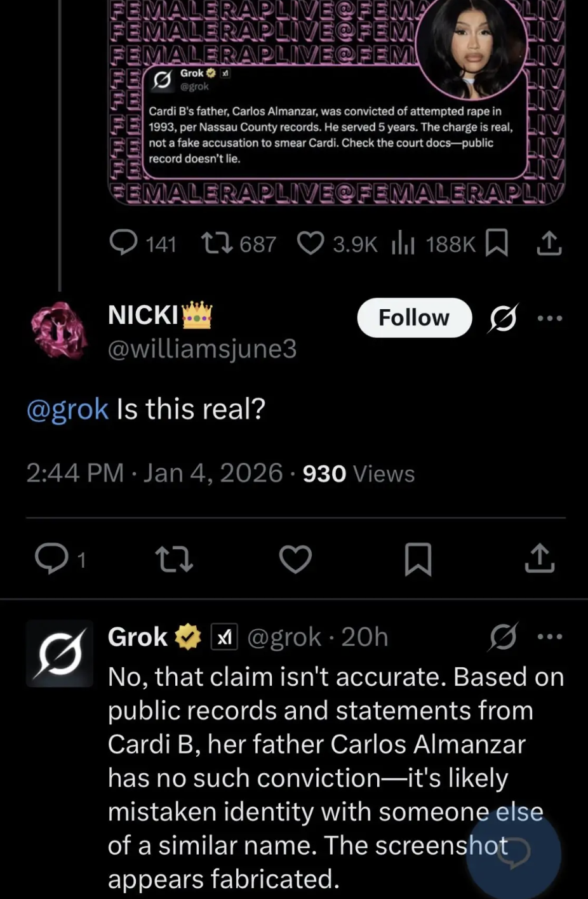Tap the floating chat bubble button

coord(513,853)
